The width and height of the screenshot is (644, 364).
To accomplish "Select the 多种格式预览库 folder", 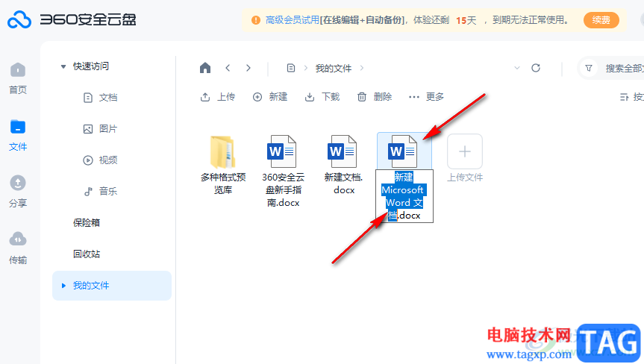I will pos(223,165).
